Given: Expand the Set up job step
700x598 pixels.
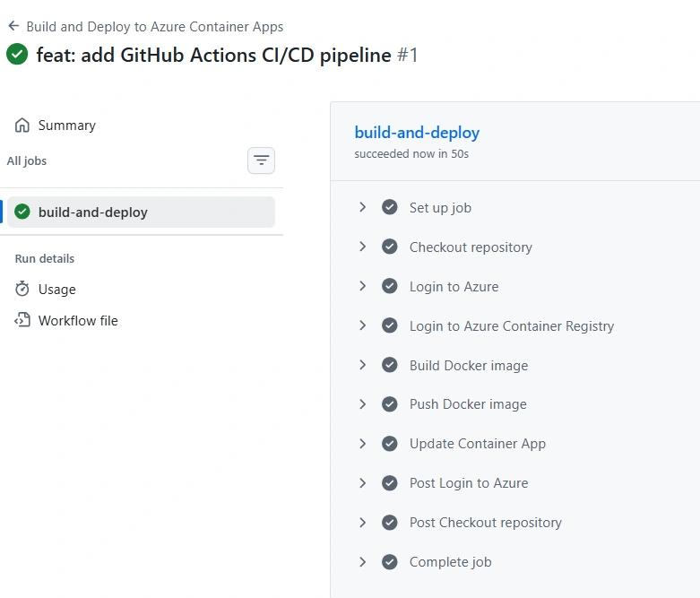Looking at the screenshot, I should (362, 207).
